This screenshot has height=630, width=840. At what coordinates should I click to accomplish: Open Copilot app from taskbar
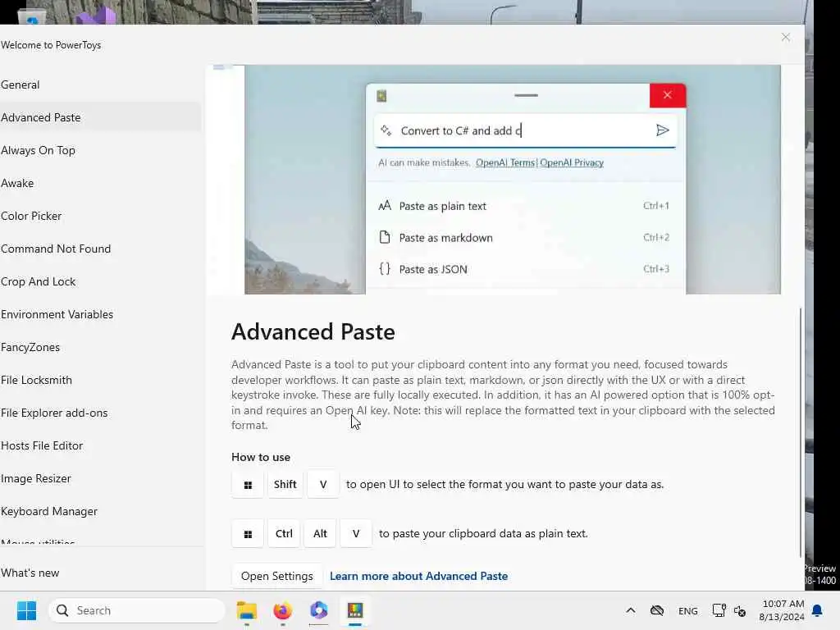click(319, 610)
